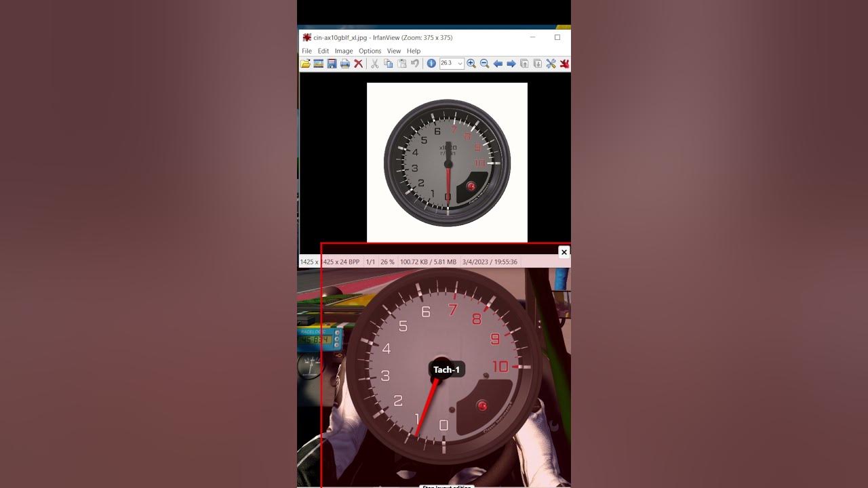
Task: Open the Image menu
Action: 344,51
